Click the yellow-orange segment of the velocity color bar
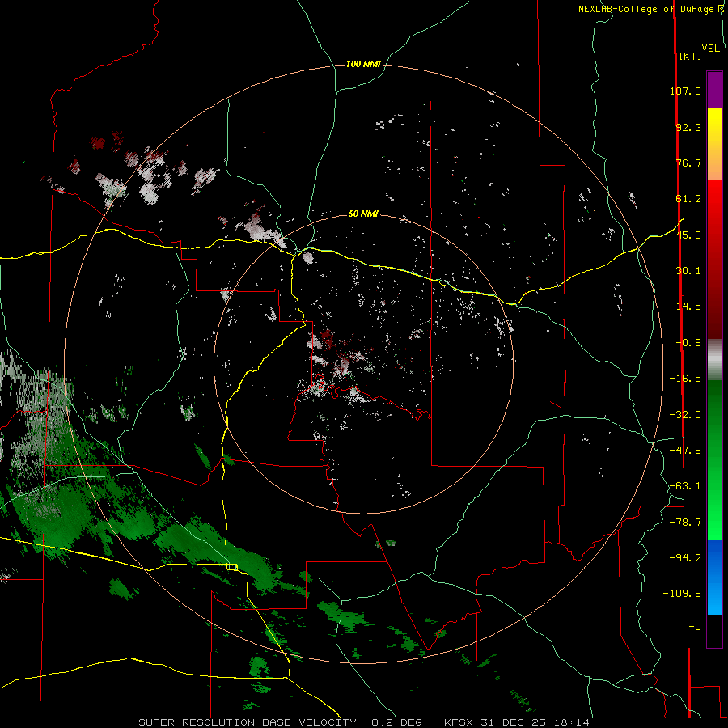728x728 pixels. 714,144
